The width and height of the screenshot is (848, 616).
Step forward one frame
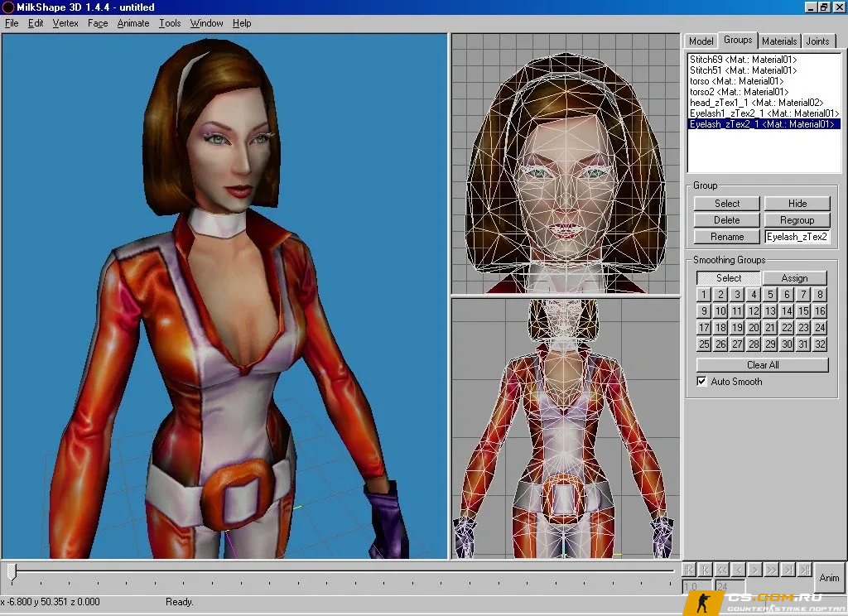click(755, 570)
